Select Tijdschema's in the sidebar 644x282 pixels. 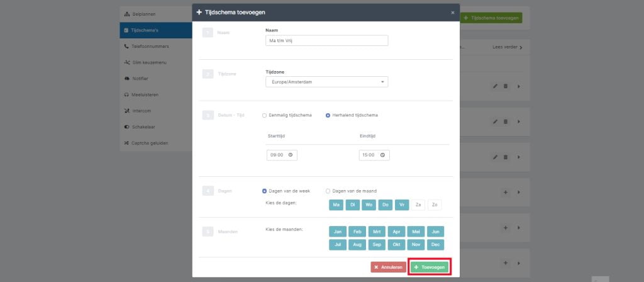click(x=156, y=30)
